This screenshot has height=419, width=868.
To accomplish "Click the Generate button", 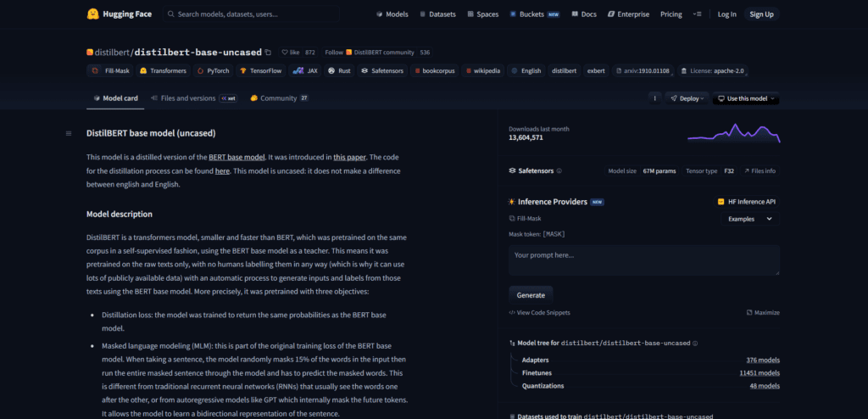I will (x=531, y=295).
